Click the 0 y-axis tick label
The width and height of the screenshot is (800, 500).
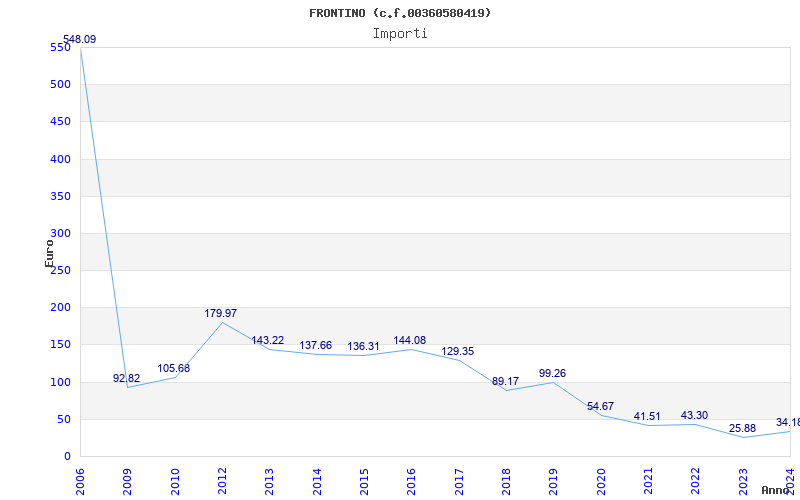(x=67, y=457)
